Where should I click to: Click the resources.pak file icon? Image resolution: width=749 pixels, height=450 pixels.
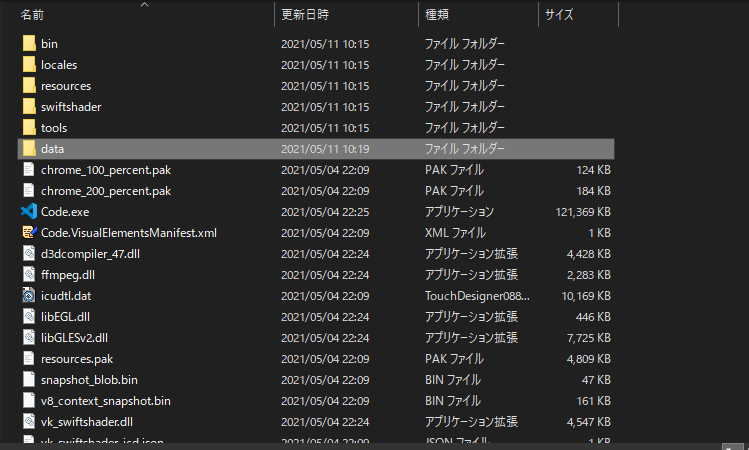point(29,359)
